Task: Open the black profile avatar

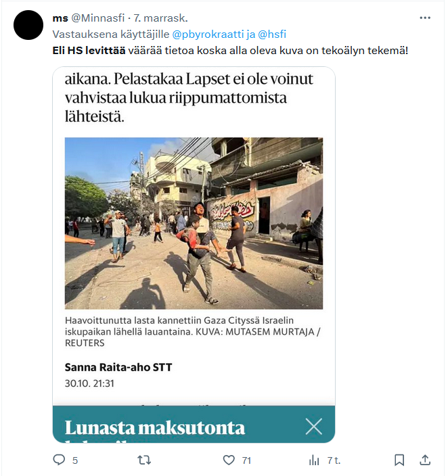Action: click(28, 25)
